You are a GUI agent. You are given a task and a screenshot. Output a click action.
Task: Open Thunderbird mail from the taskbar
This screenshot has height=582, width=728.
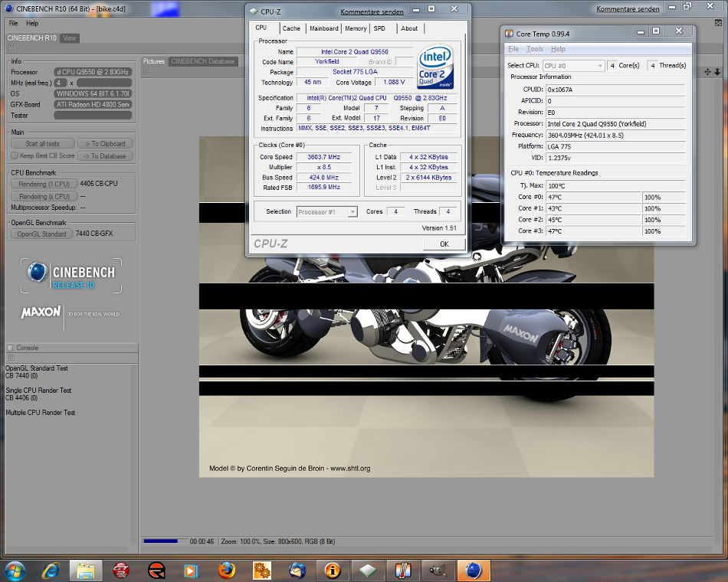(x=297, y=571)
